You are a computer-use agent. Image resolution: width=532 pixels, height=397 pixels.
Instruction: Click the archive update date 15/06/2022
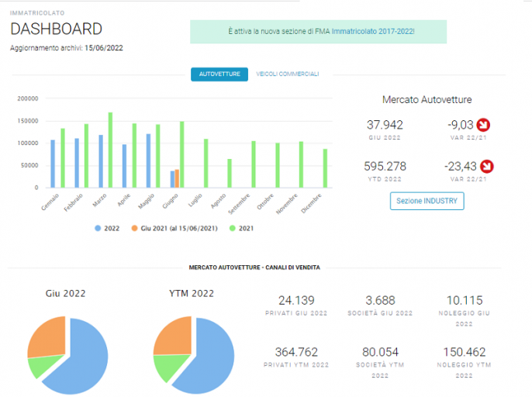pos(104,48)
